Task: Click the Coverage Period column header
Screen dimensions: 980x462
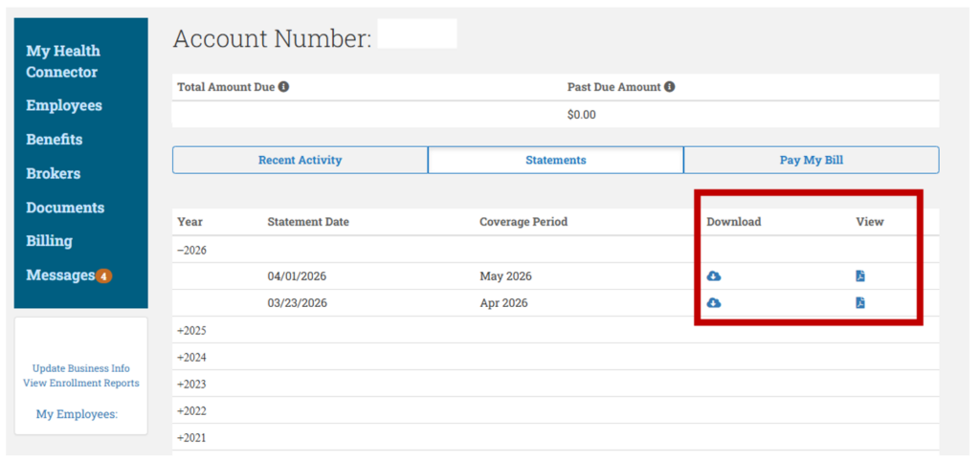Action: (x=523, y=222)
